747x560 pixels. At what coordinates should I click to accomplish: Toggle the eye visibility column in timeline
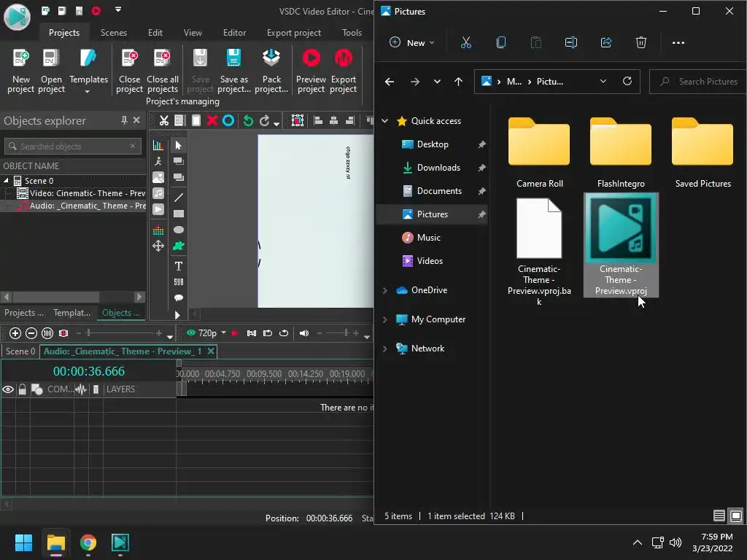click(8, 389)
